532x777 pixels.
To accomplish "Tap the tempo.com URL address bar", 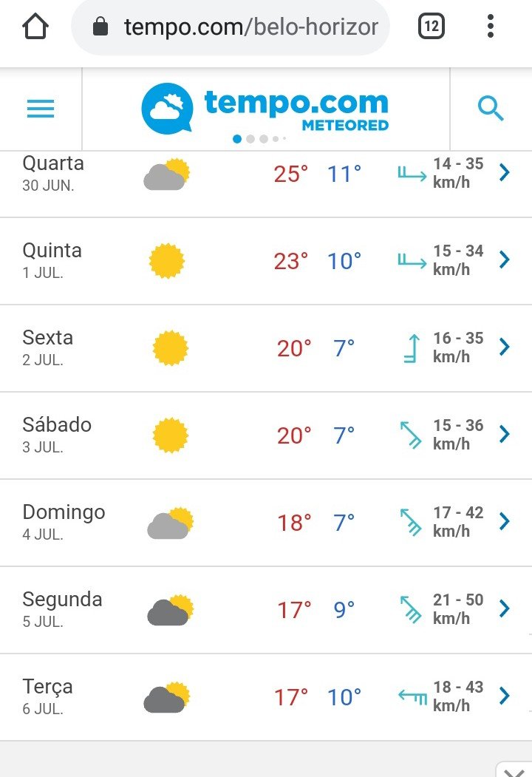I will [x=231, y=27].
